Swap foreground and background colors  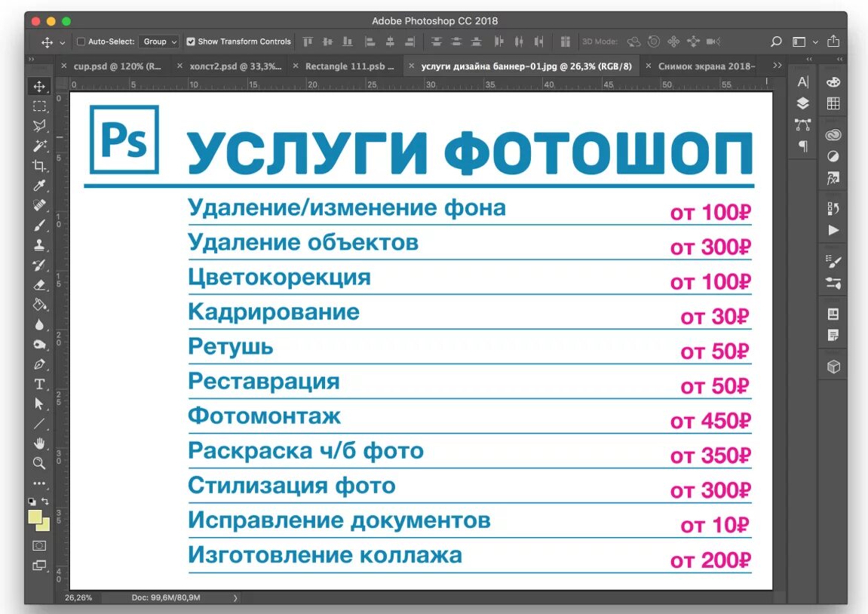tap(45, 501)
